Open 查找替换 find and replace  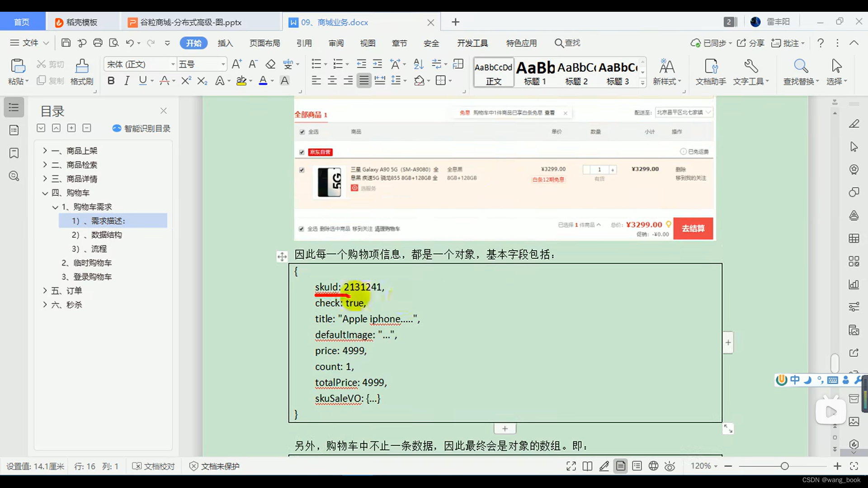(x=801, y=72)
